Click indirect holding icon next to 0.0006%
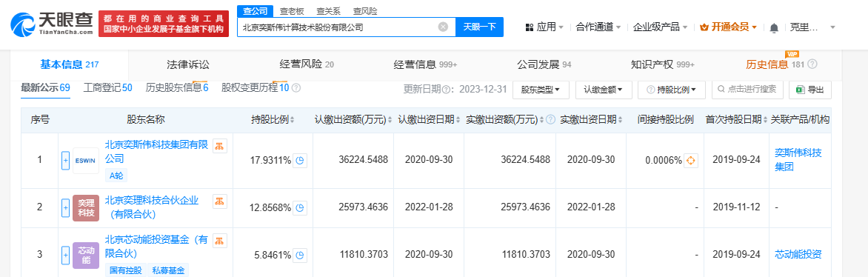Screen dimensions: 868x277 690,161
